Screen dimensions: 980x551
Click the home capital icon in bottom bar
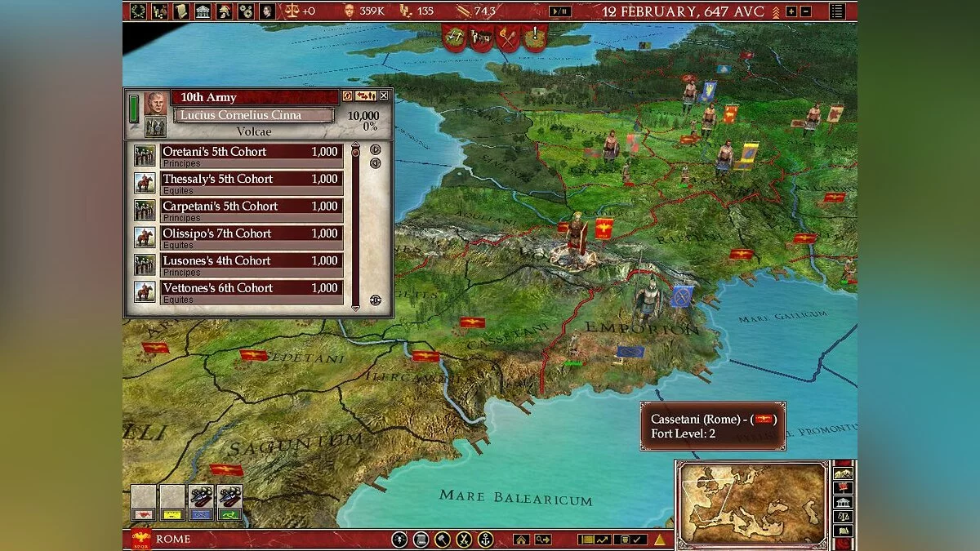point(521,540)
